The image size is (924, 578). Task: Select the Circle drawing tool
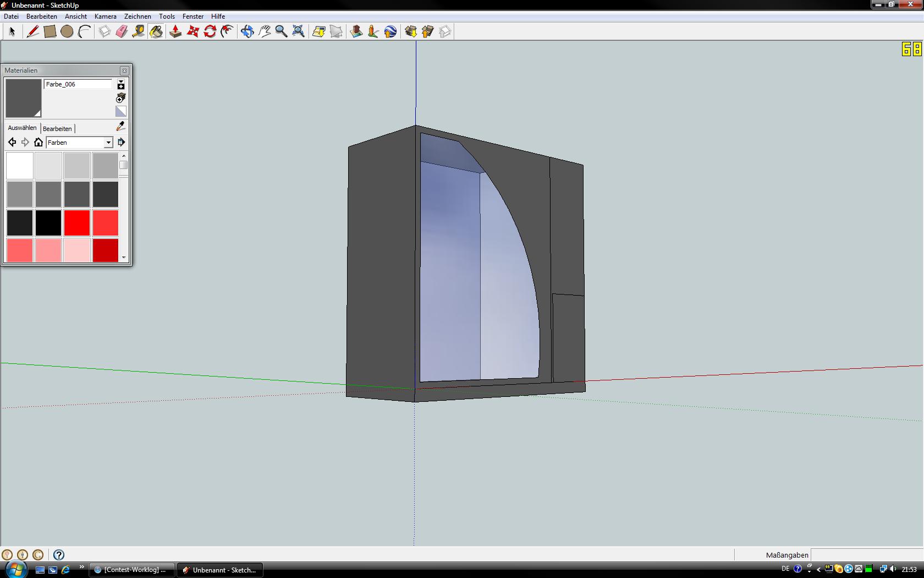click(67, 31)
